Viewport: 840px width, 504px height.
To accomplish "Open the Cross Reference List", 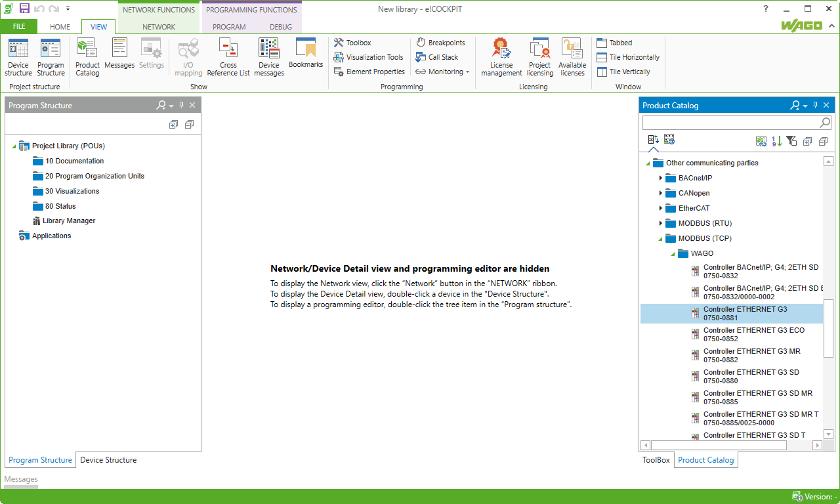I will click(x=228, y=57).
